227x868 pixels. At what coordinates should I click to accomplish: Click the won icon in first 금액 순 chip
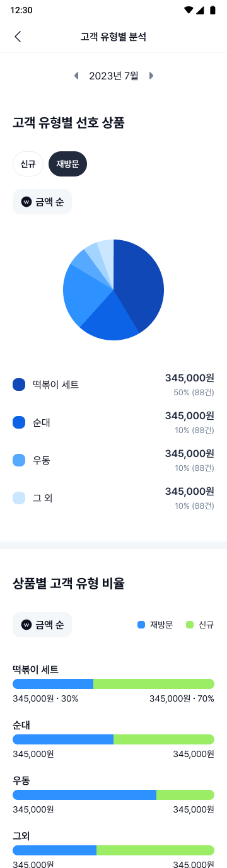point(26,202)
